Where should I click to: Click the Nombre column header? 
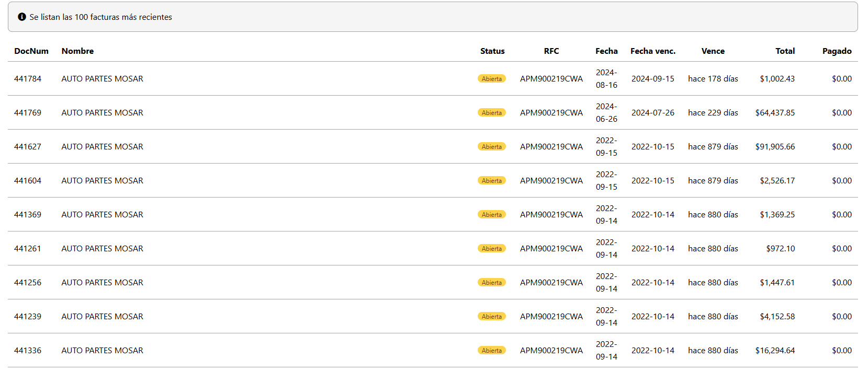click(x=77, y=51)
